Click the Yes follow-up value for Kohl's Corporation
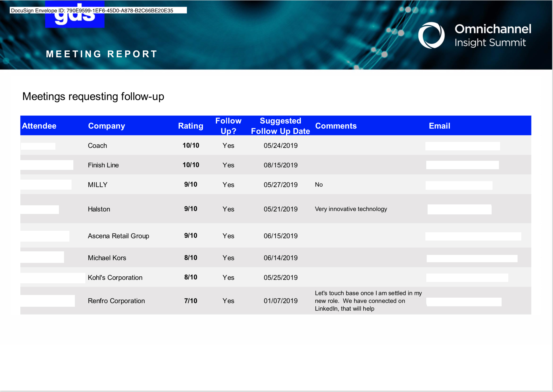Screen dimensions: 553x392 pos(228,278)
